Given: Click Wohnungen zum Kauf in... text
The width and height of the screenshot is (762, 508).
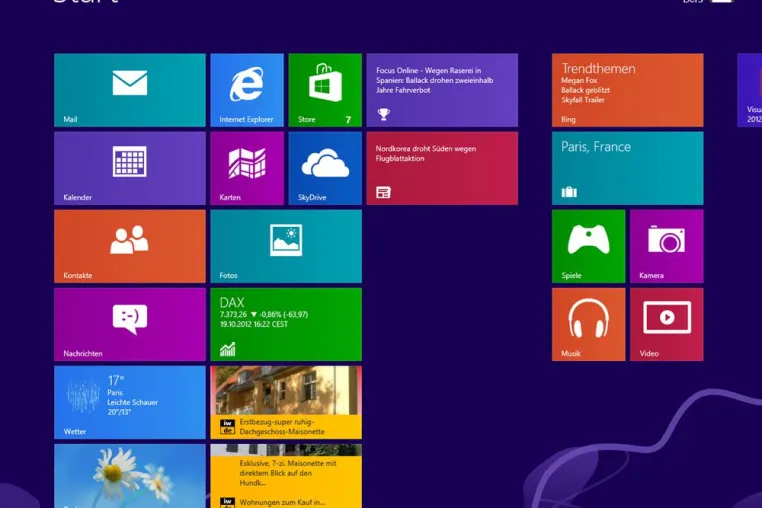Looking at the screenshot, I should [282, 502].
